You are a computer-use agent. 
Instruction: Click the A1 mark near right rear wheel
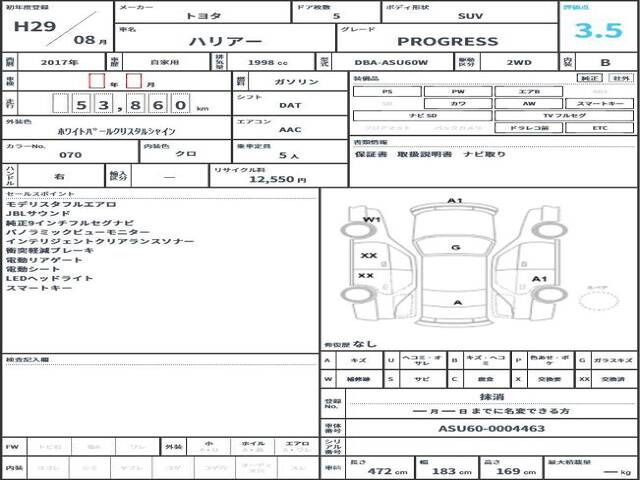click(539, 278)
